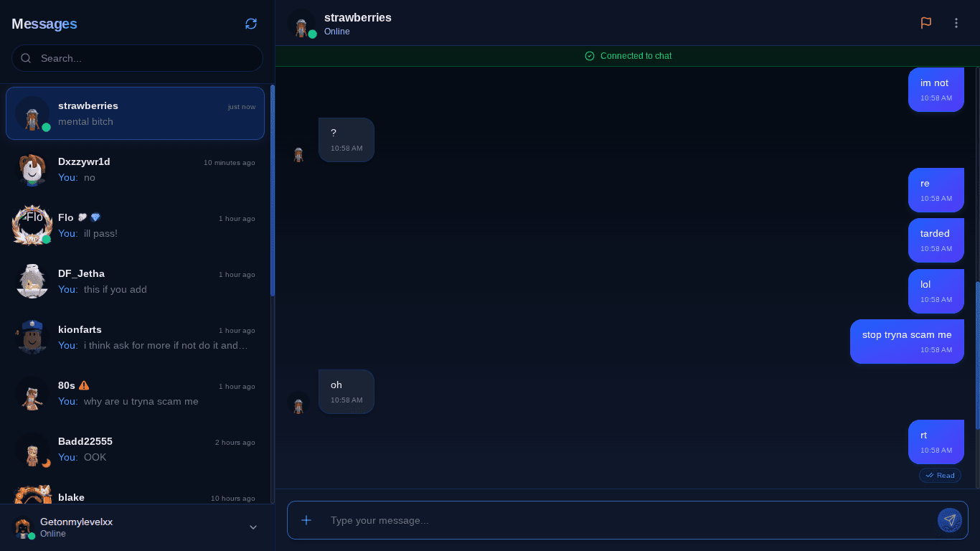
Task: Click the search magnifier icon
Action: pos(26,58)
